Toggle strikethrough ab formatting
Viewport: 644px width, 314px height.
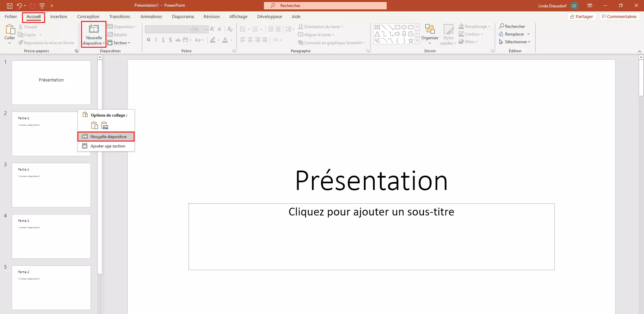click(178, 40)
